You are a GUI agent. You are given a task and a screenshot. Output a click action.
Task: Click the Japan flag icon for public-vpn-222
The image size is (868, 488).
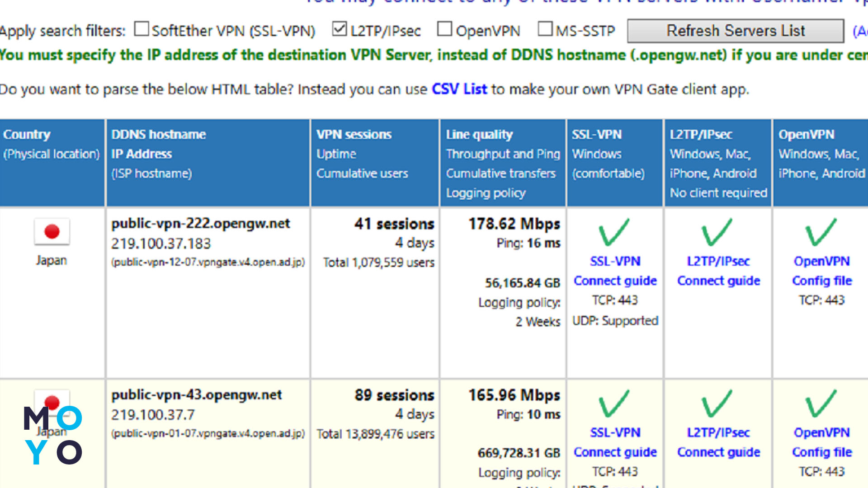[x=52, y=231]
